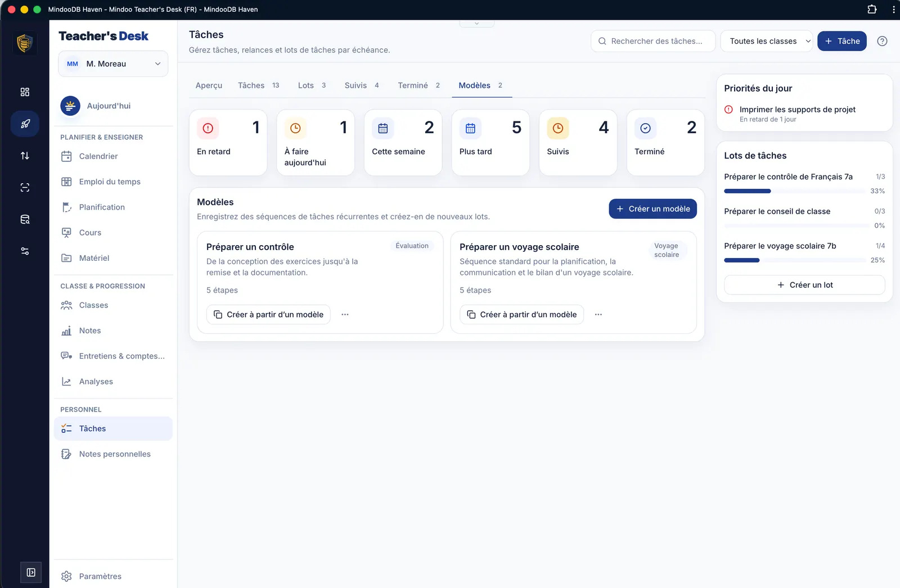
Task: Click the database icon in left rail
Action: (x=25, y=219)
